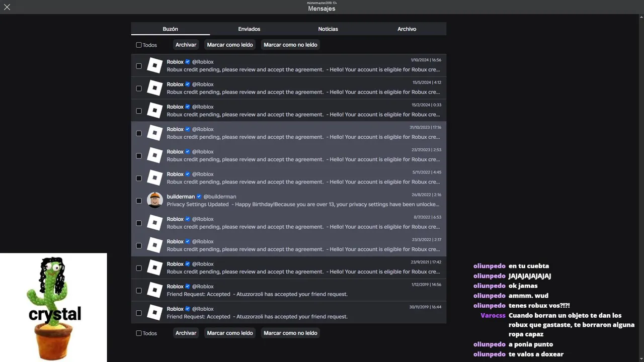Switch to the Buzón tab

coord(170,29)
